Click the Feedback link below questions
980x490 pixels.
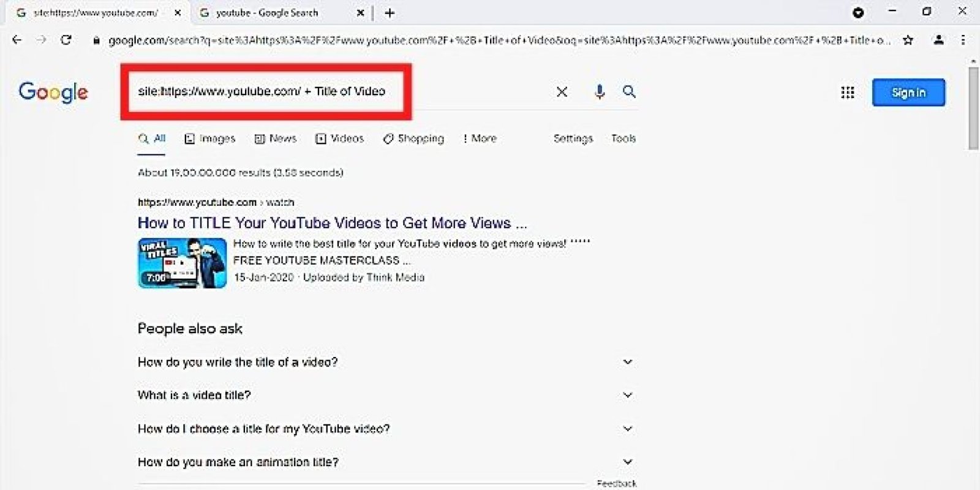coord(617,484)
